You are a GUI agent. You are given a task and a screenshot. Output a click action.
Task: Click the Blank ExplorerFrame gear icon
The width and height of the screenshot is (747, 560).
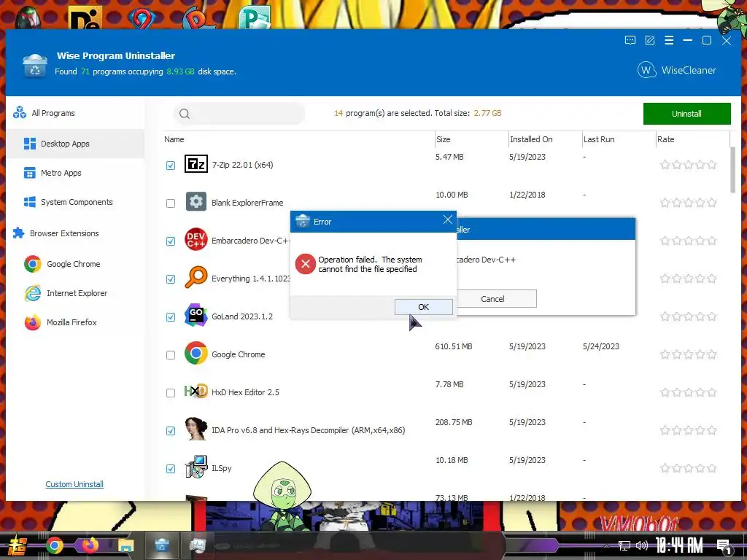(196, 202)
